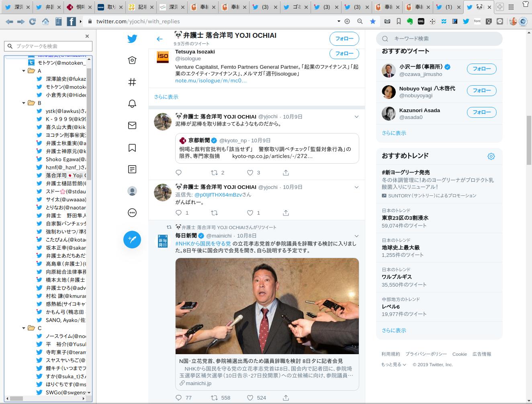This screenshot has width=532, height=404.
Task: Follow Tetsuya Isozaki
Action: (x=344, y=53)
